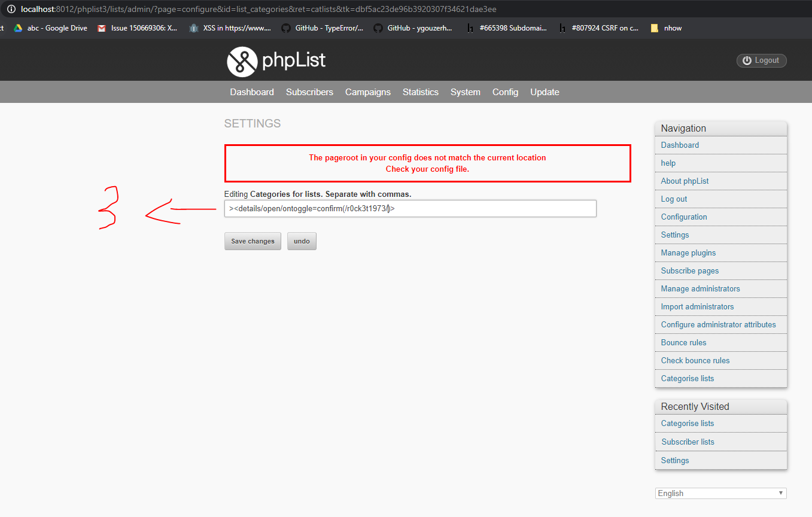Click the undo button
Image resolution: width=812 pixels, height=517 pixels.
(302, 241)
